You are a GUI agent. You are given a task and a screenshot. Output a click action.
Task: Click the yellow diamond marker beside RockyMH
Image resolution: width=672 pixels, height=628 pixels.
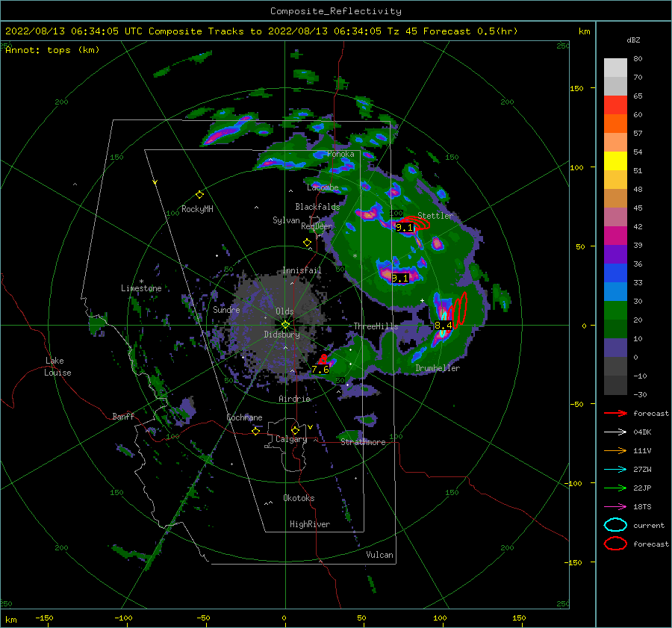(199, 195)
